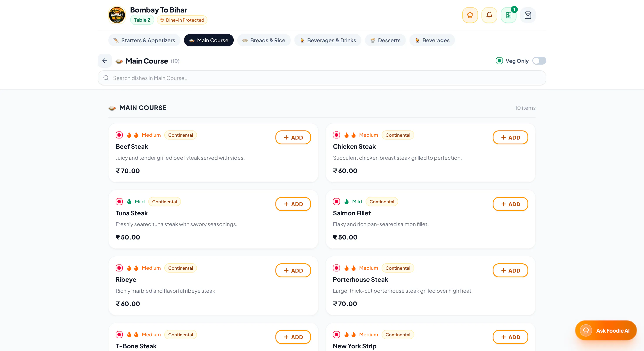Add New York Strip to order
644x351 pixels.
click(510, 337)
